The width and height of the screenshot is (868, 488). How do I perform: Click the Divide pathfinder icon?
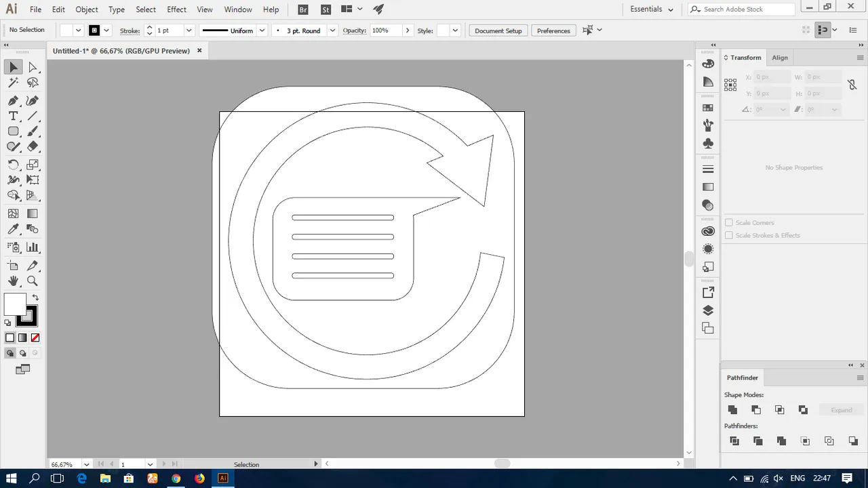click(x=734, y=441)
